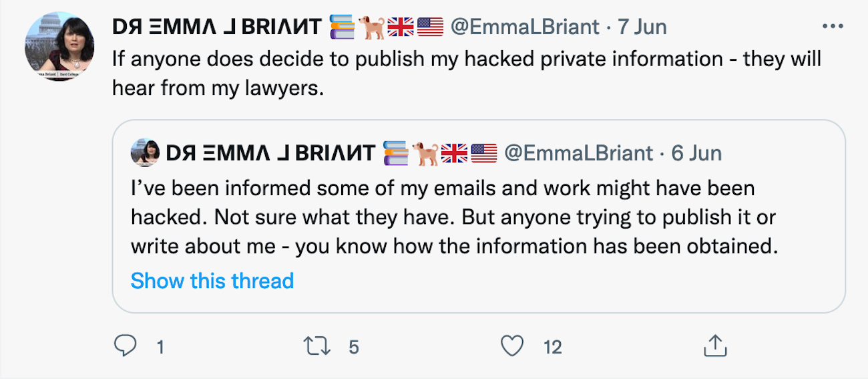Click the display name inside quoted tweet
The image size is (868, 379).
270,153
